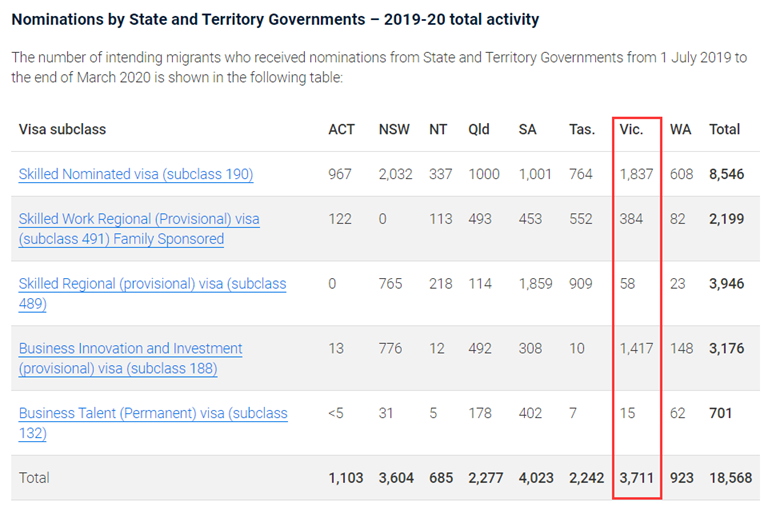This screenshot has height=510, width=776.
Task: Select the SA value 1,859
Action: coord(535,283)
